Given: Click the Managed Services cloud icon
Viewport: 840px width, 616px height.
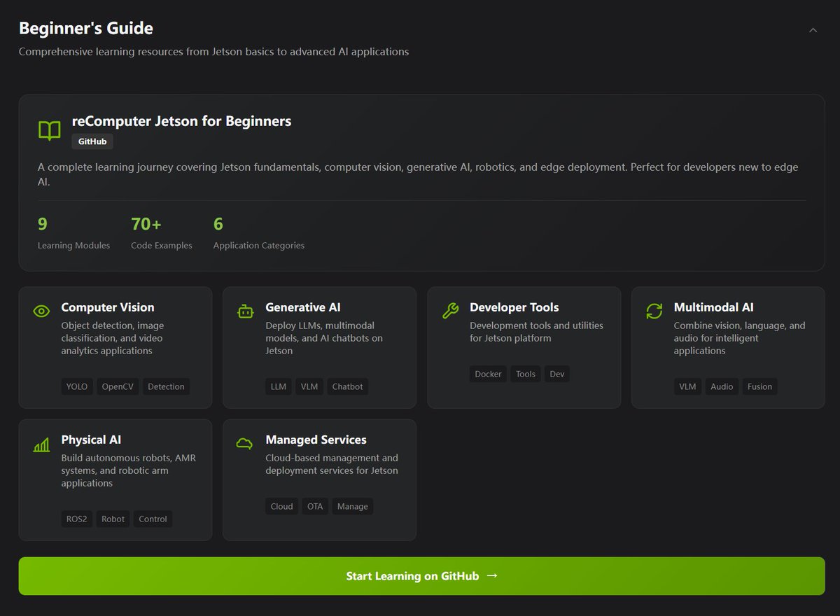Looking at the screenshot, I should tap(245, 444).
